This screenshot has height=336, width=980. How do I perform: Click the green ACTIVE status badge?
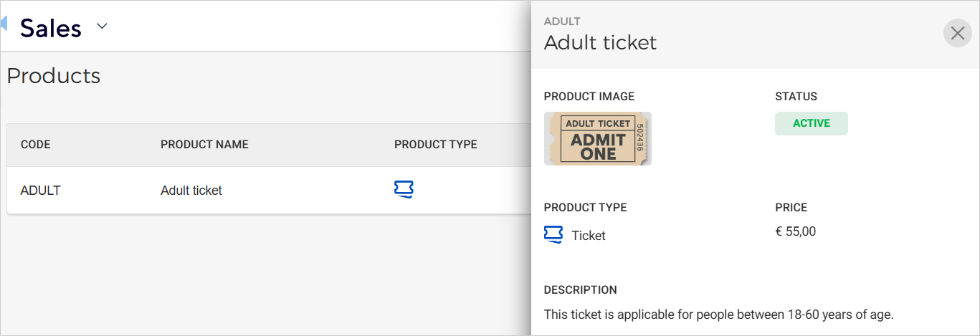811,123
